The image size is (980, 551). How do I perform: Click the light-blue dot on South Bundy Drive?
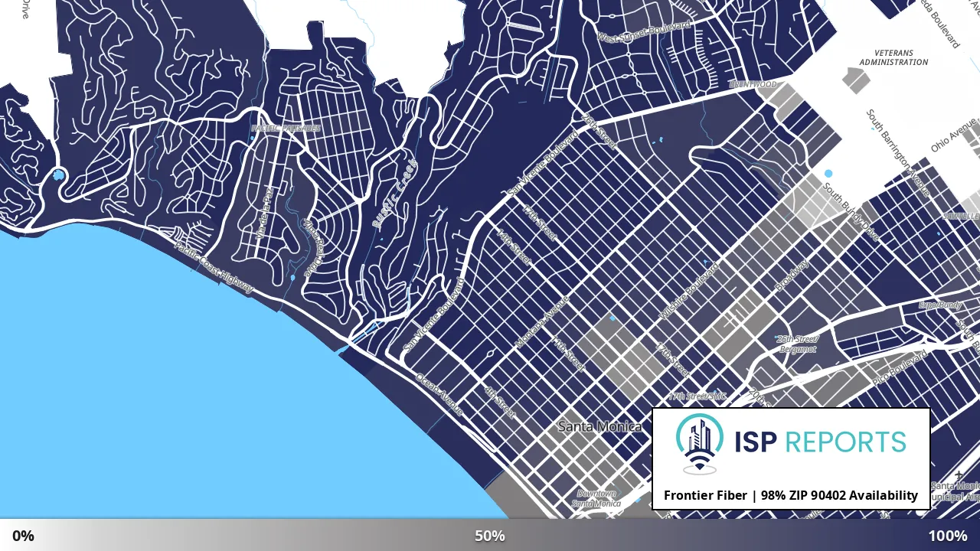click(x=828, y=174)
